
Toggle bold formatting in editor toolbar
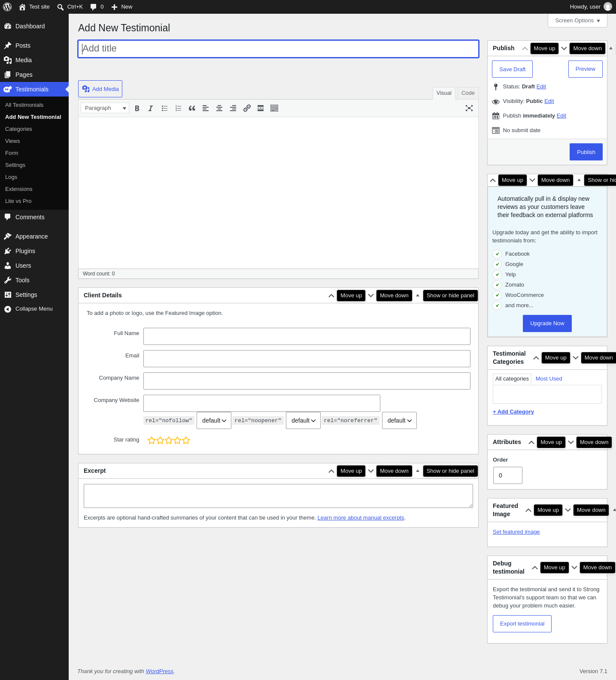[137, 108]
